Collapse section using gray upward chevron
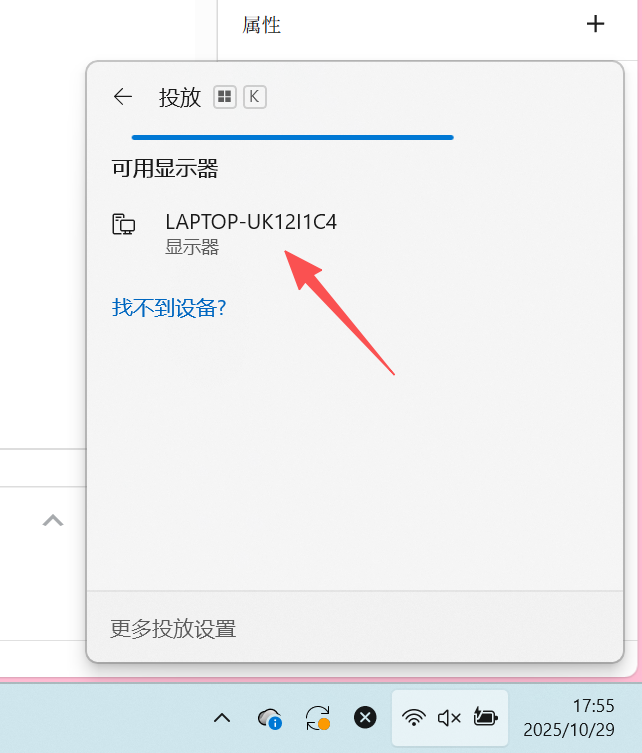The image size is (642, 753). (53, 521)
